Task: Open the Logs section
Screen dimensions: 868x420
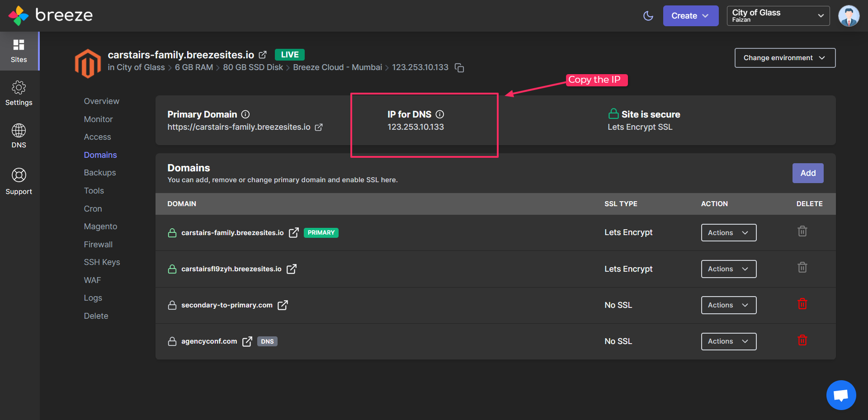Action: click(x=93, y=298)
